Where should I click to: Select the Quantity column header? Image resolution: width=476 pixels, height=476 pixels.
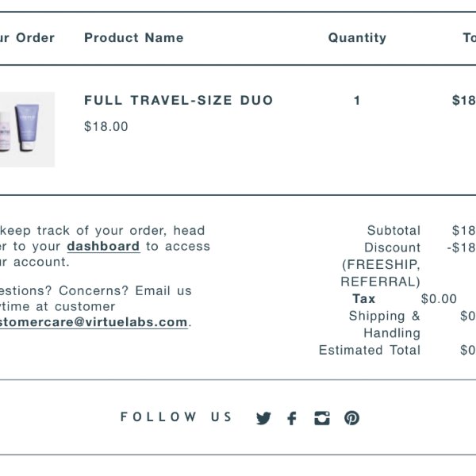point(357,38)
